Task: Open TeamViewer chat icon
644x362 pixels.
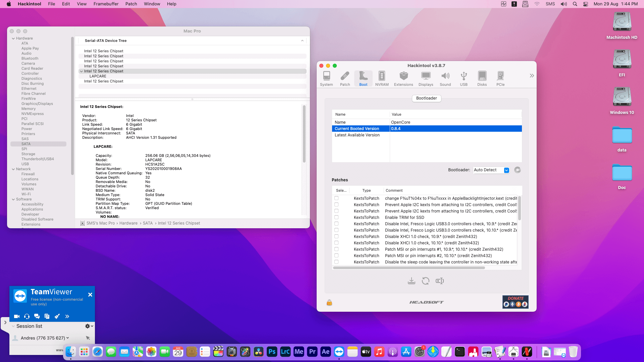Action: 37,316
